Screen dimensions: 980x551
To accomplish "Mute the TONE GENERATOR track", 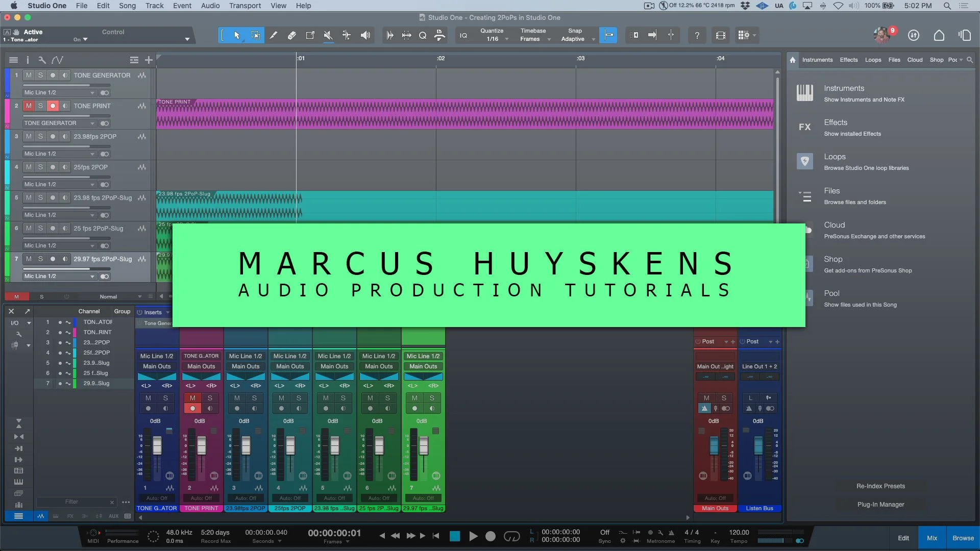I will [x=29, y=75].
